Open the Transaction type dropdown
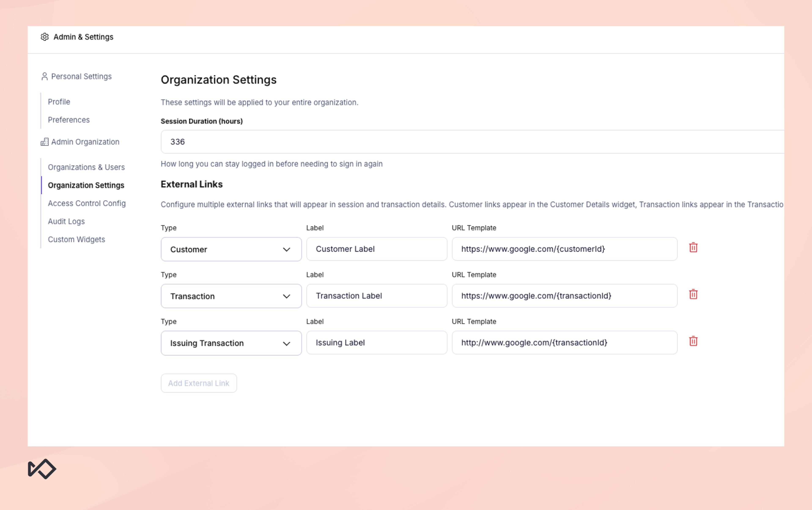The height and width of the screenshot is (510, 812). pyautogui.click(x=231, y=296)
